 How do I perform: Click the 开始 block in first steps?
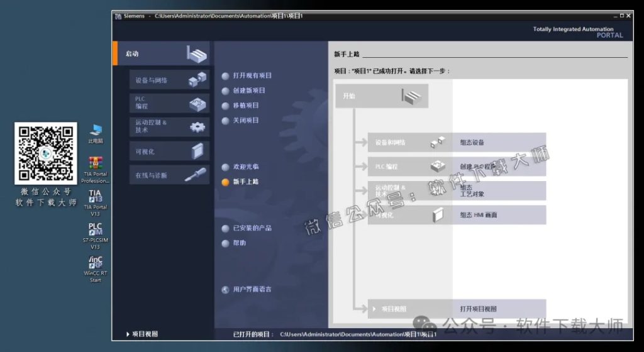[x=382, y=96]
